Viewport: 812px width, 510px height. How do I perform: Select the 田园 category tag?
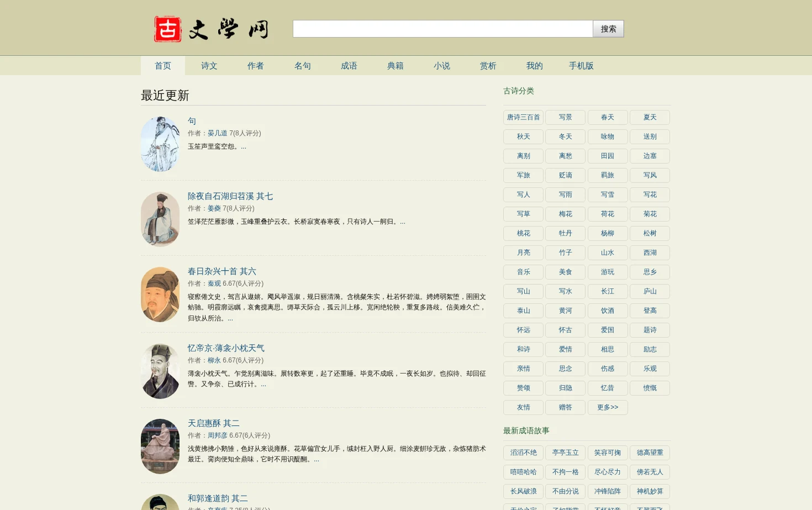tap(608, 156)
